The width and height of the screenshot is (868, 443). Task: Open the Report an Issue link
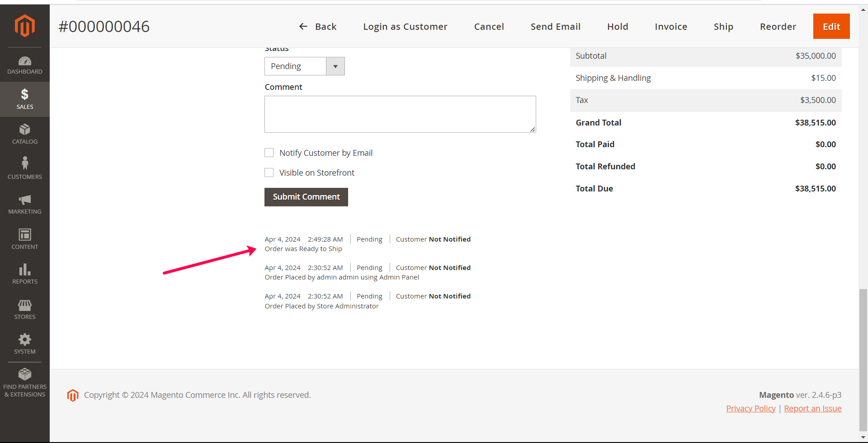pyautogui.click(x=812, y=408)
